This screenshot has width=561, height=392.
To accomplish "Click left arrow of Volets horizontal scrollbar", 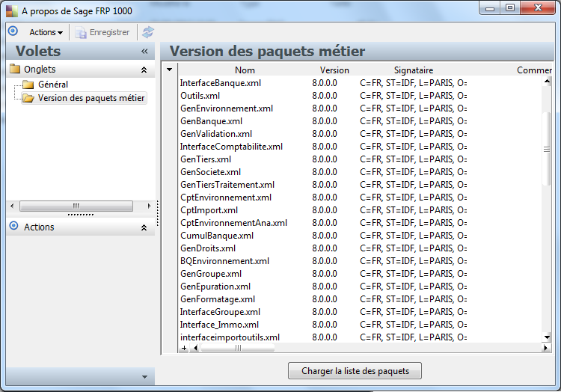I will click(12, 206).
